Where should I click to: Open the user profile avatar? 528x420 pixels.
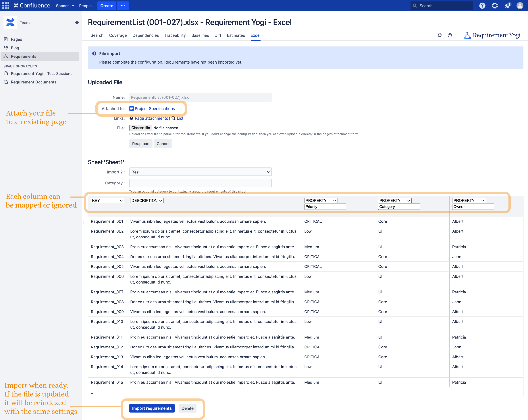pyautogui.click(x=520, y=6)
